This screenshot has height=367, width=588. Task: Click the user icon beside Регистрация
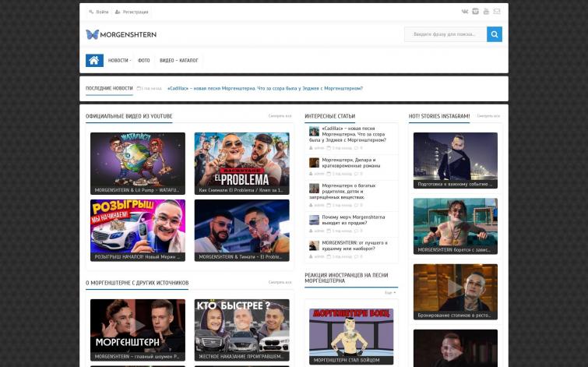click(x=118, y=12)
